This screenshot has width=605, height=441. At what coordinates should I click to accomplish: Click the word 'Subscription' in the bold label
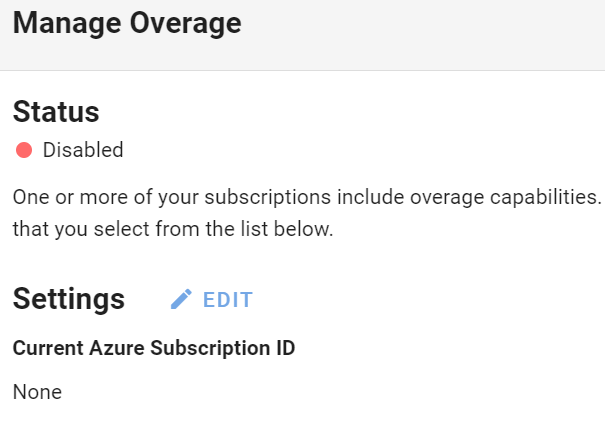(x=210, y=348)
